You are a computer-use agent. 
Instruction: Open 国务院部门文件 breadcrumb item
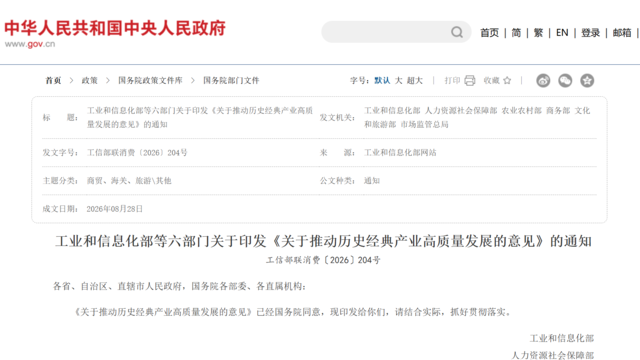231,80
